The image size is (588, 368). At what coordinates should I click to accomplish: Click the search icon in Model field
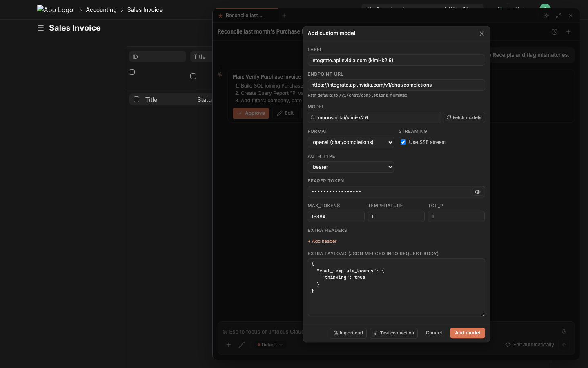[x=313, y=118]
